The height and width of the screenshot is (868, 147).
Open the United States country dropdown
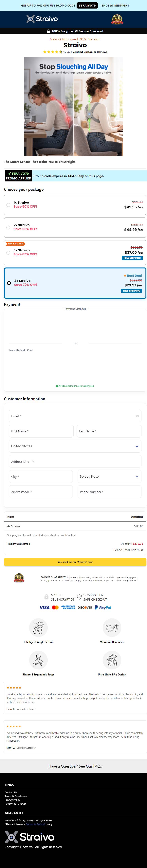point(75,446)
